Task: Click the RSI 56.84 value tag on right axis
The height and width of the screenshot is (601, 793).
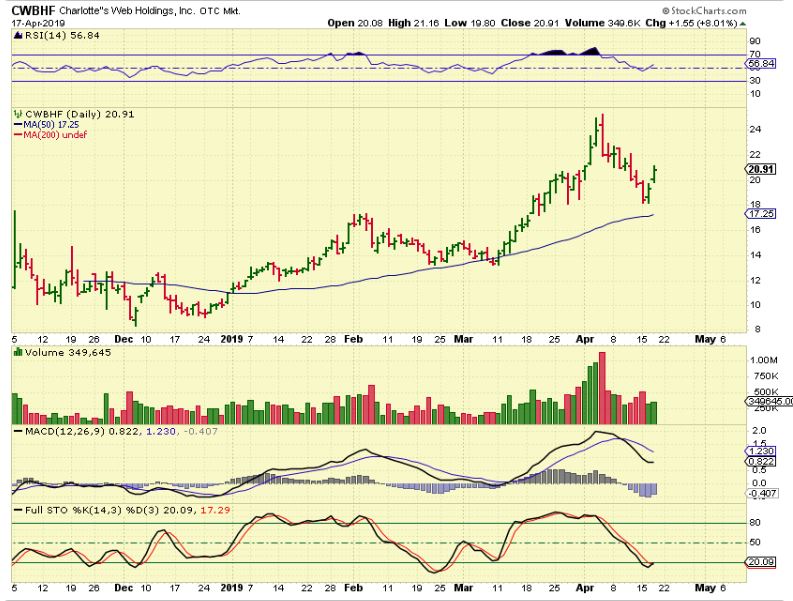Action: tap(761, 64)
